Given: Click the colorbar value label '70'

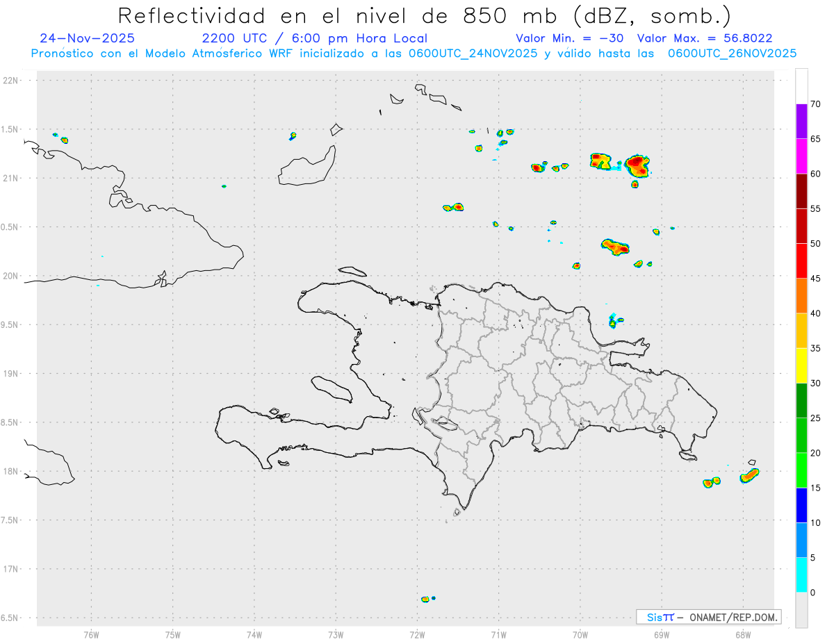Looking at the screenshot, I should click(815, 104).
